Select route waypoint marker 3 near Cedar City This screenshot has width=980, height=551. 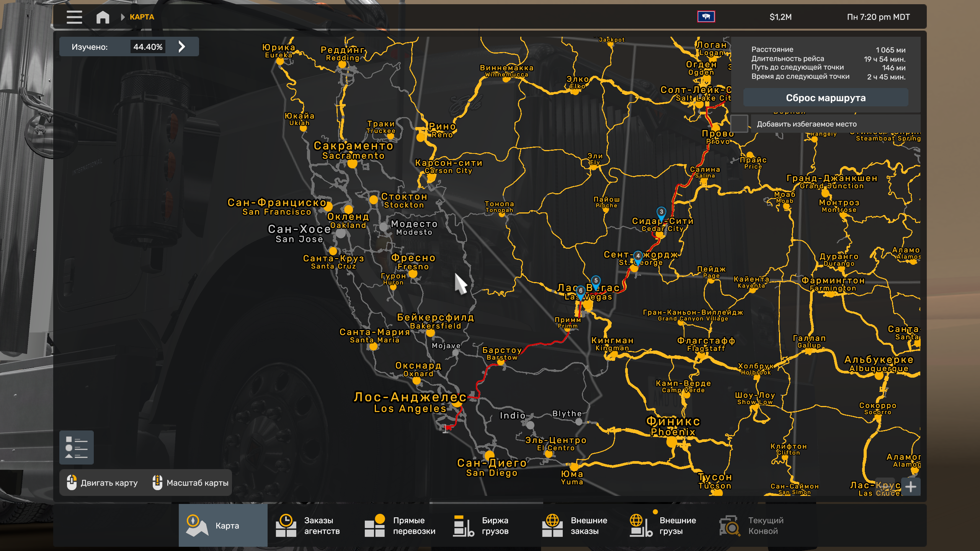tap(661, 213)
